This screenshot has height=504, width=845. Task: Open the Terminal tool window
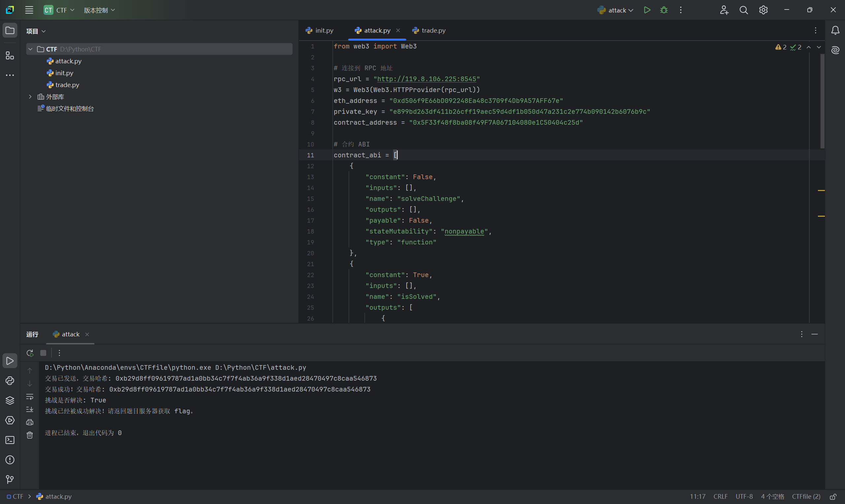click(10, 440)
